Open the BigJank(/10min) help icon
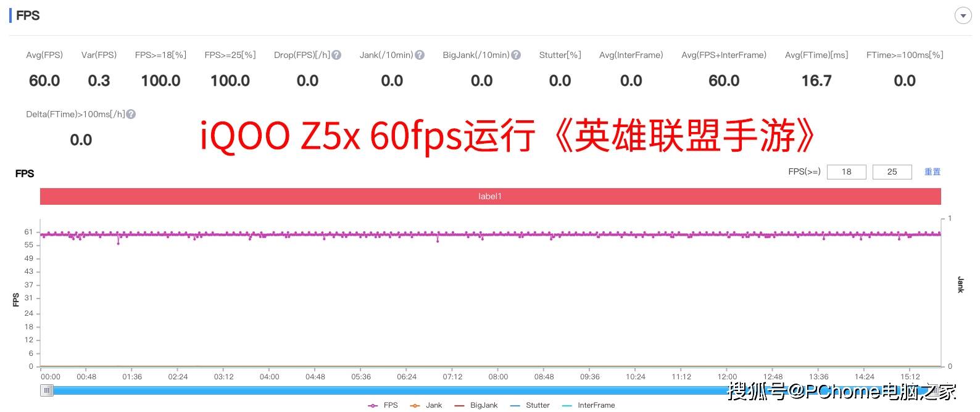The height and width of the screenshot is (412, 980). pyautogui.click(x=516, y=55)
